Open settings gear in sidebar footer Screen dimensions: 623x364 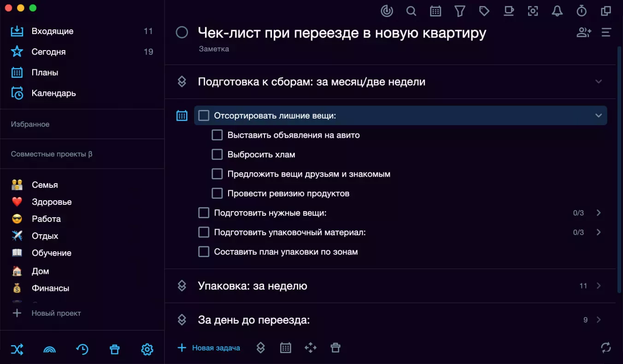click(x=147, y=350)
